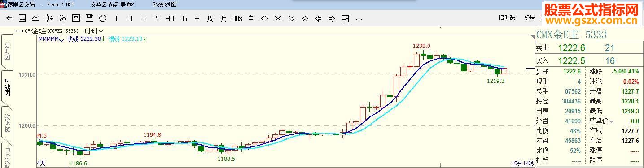Click the CMX金E主 (COMEX 5333) chart title
The width and height of the screenshot is (644, 168).
(x=52, y=31)
